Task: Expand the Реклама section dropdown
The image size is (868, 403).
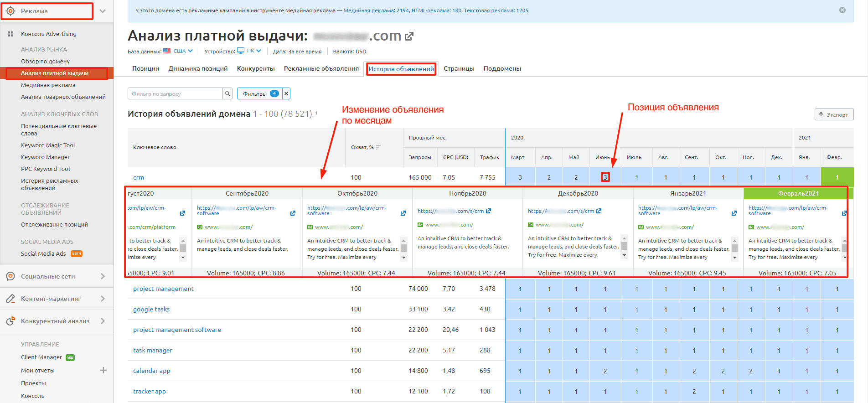Action: pyautogui.click(x=103, y=11)
